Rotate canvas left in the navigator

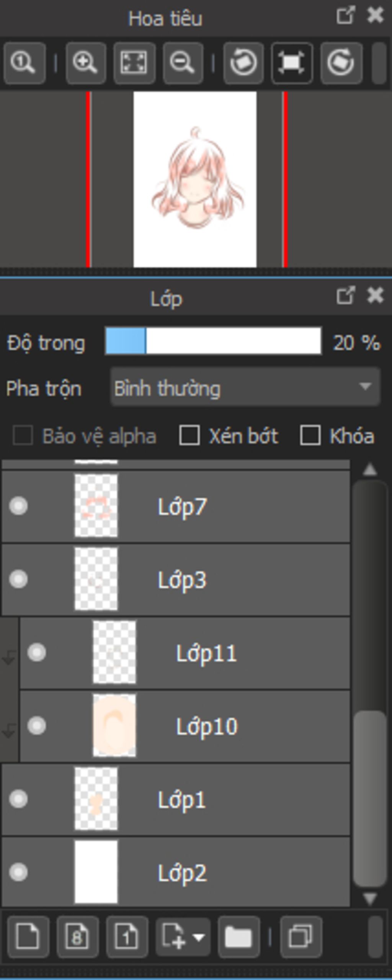tap(243, 63)
